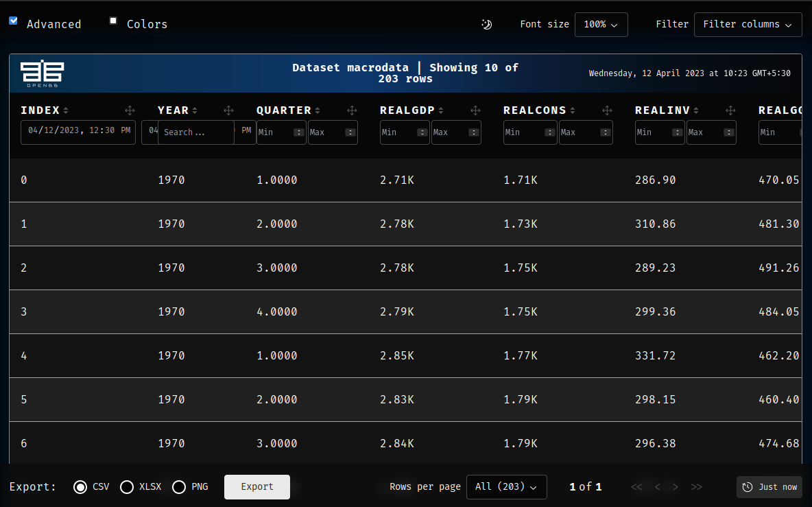Click the REALINV cell 289.23

656,268
